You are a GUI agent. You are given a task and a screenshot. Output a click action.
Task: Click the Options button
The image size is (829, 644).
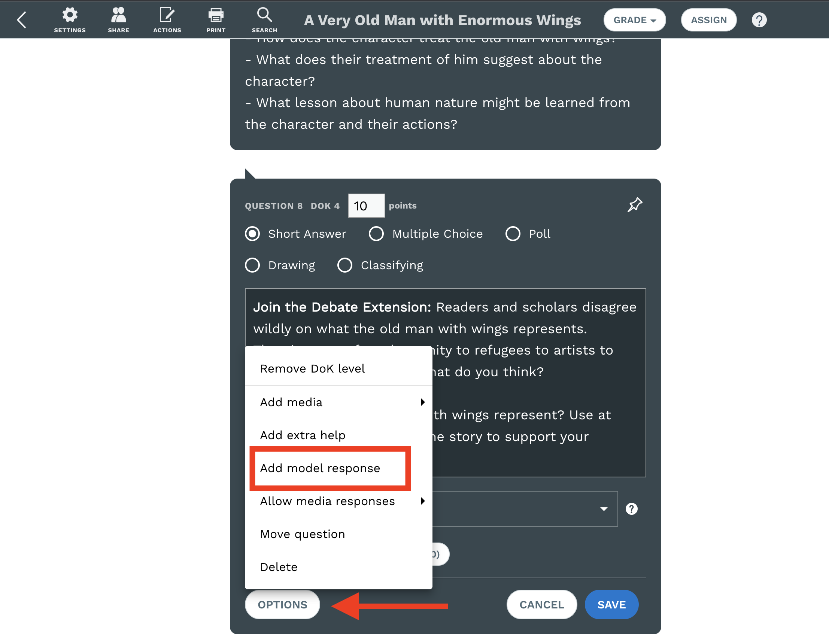(282, 605)
